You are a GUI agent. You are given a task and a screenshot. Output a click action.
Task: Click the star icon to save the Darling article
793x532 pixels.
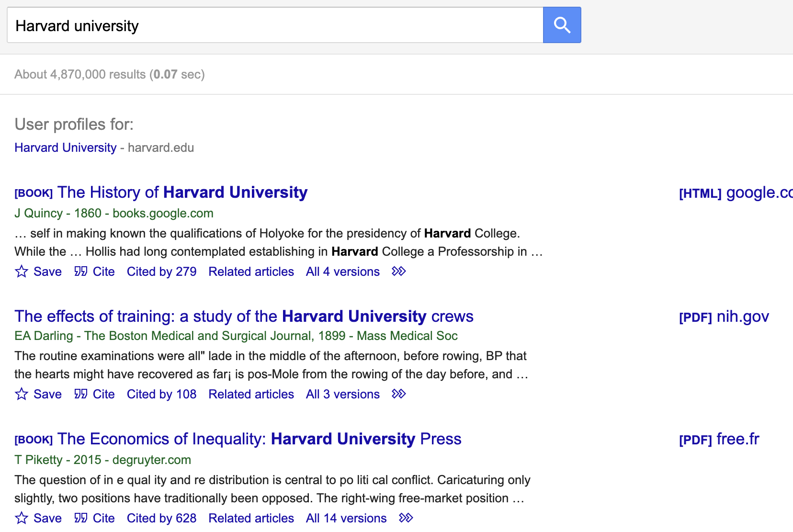click(22, 394)
